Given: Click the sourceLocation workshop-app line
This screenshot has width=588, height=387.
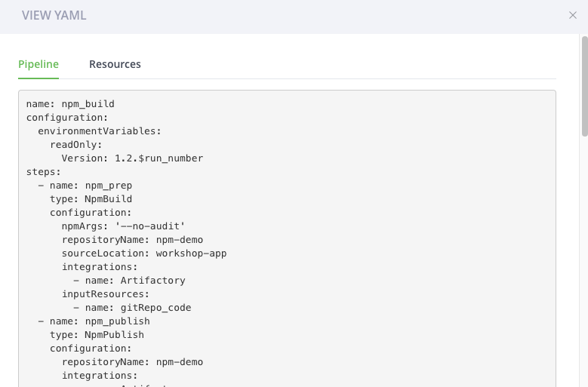Looking at the screenshot, I should [144, 253].
